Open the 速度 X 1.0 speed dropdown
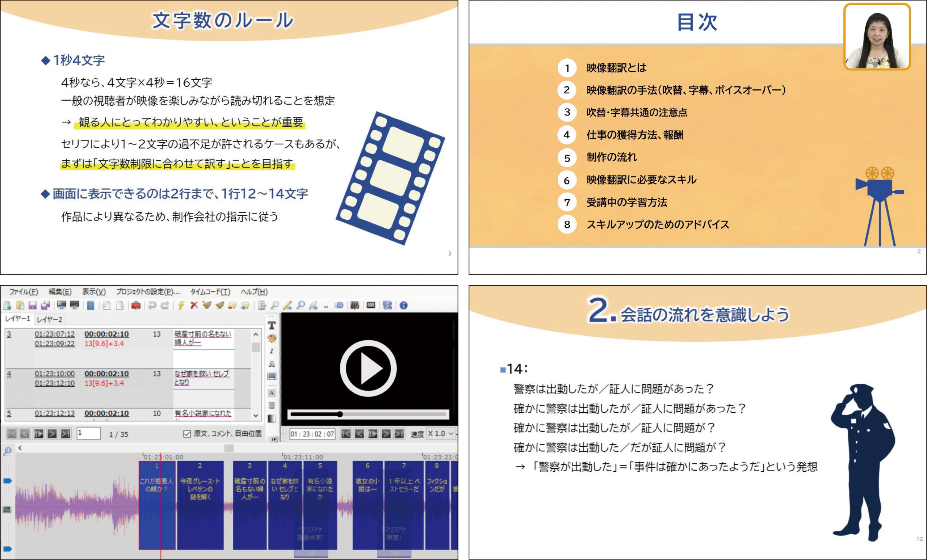Viewport: 927px width, 560px height. 441,434
